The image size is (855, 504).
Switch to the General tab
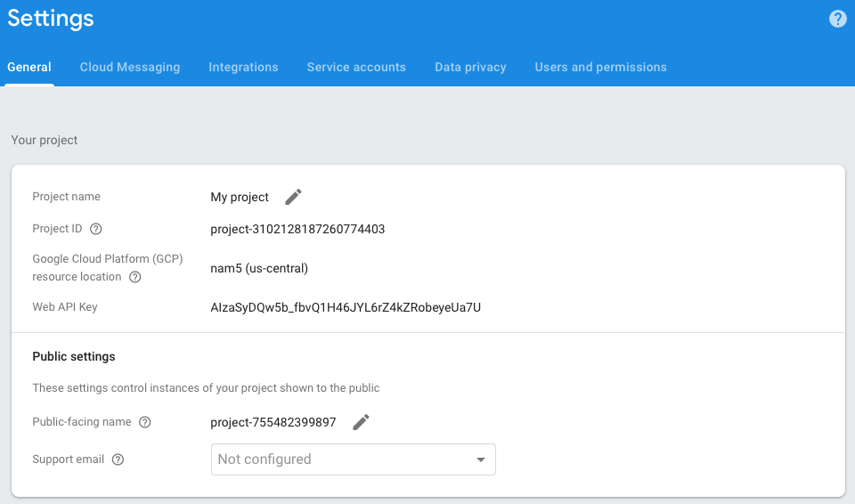coord(29,67)
